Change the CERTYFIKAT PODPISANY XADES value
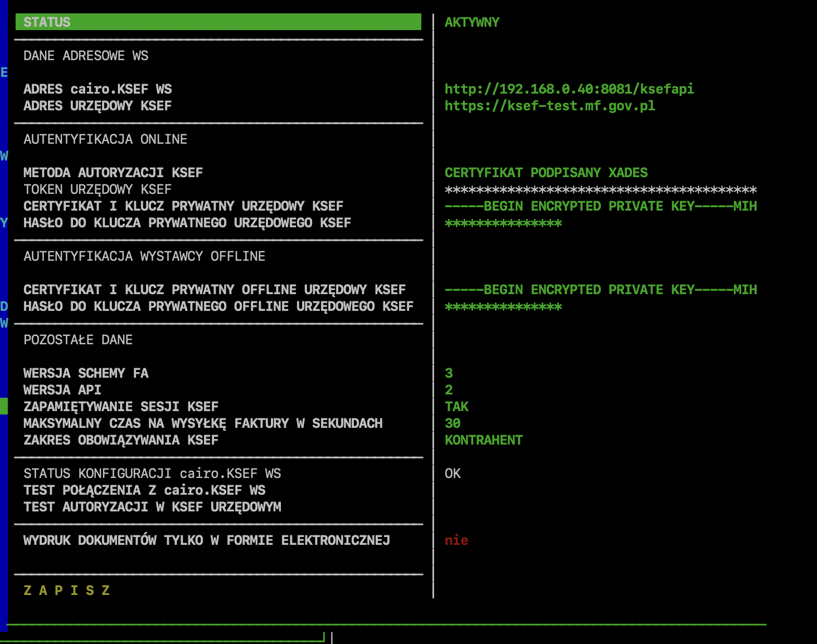Screen dimensions: 817x644 [546, 173]
